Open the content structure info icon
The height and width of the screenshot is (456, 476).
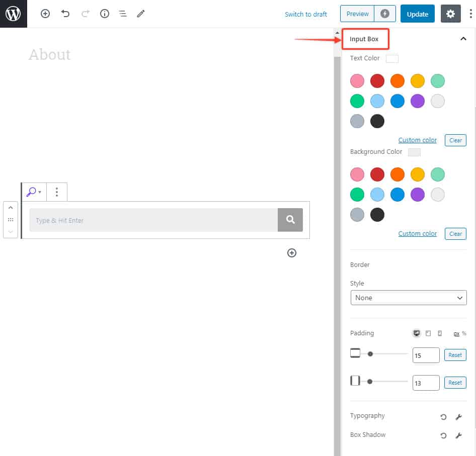[105, 14]
